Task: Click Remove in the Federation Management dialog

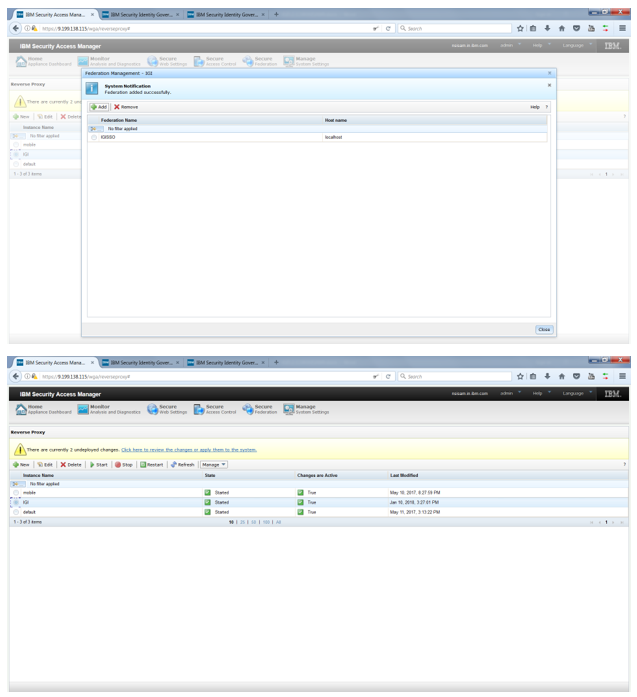Action: [x=126, y=107]
